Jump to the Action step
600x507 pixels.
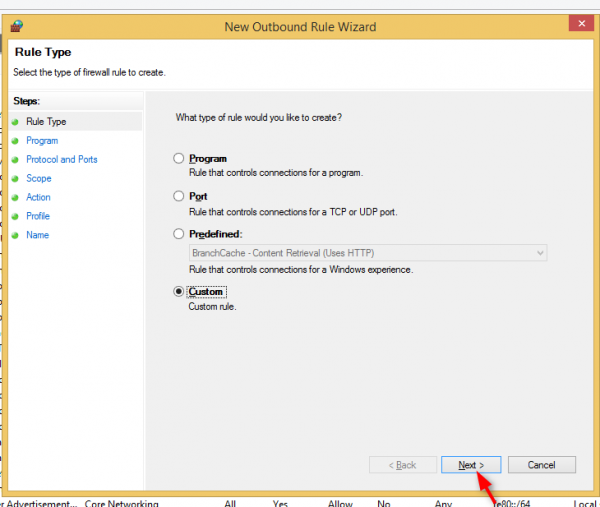pyautogui.click(x=38, y=197)
